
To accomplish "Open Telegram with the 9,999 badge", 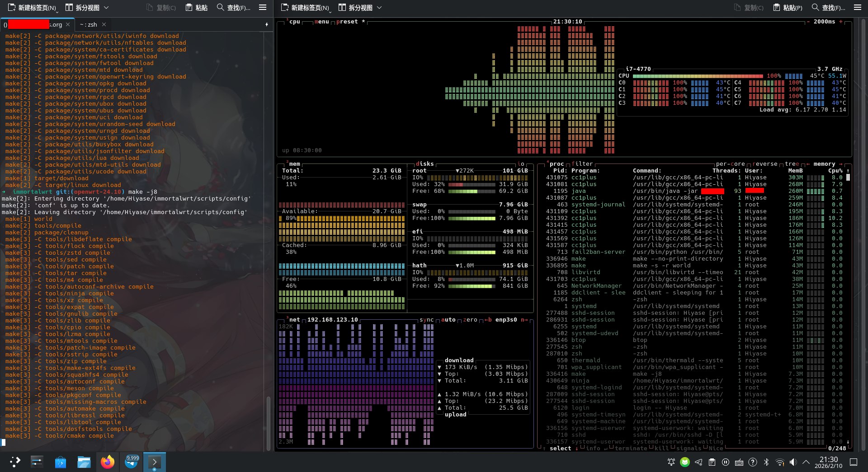I will [x=132, y=462].
